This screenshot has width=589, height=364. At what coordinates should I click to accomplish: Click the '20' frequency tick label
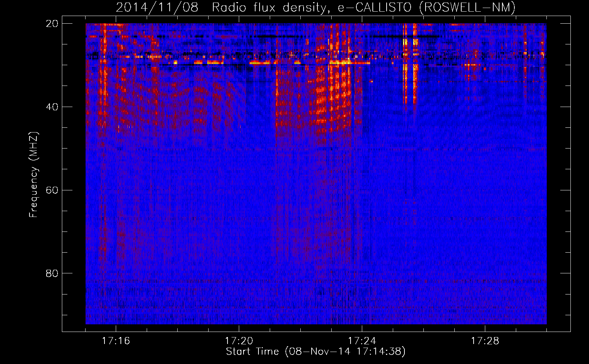(52, 24)
